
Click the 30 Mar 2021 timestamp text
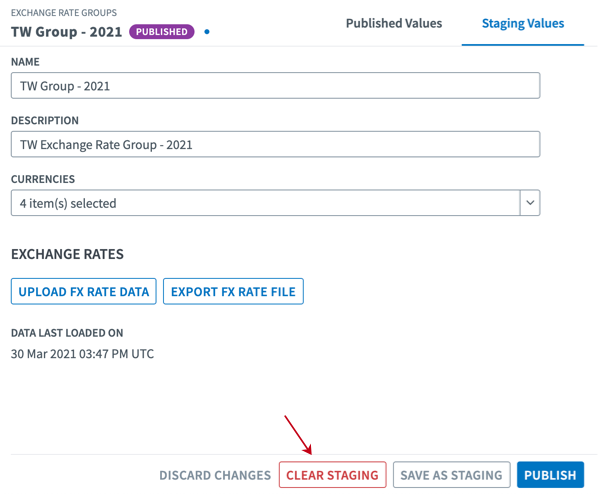82,354
